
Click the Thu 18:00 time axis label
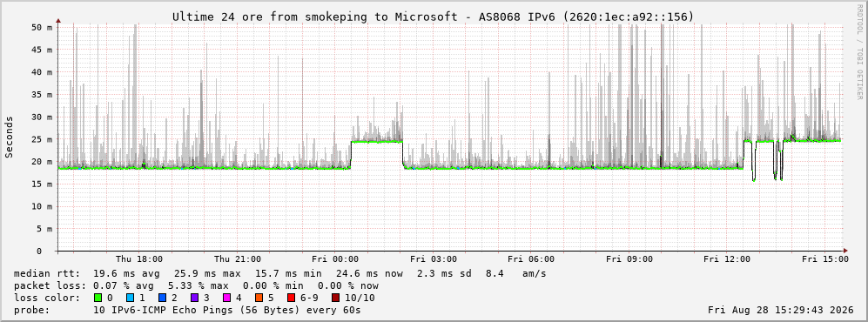[x=139, y=259]
